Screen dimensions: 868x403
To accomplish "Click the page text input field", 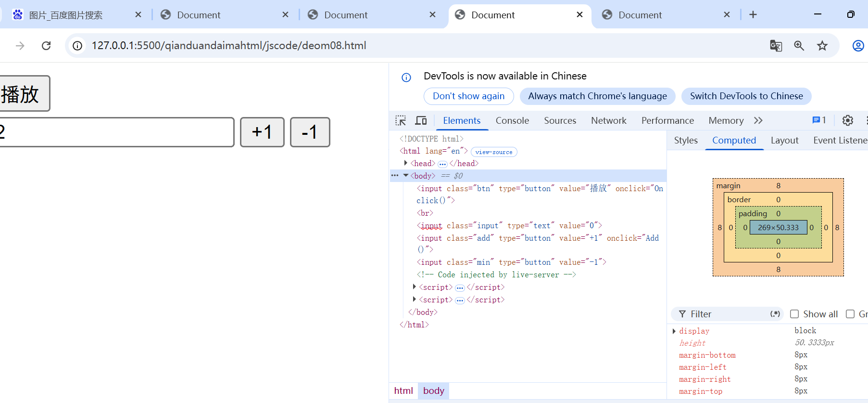I will tap(117, 132).
